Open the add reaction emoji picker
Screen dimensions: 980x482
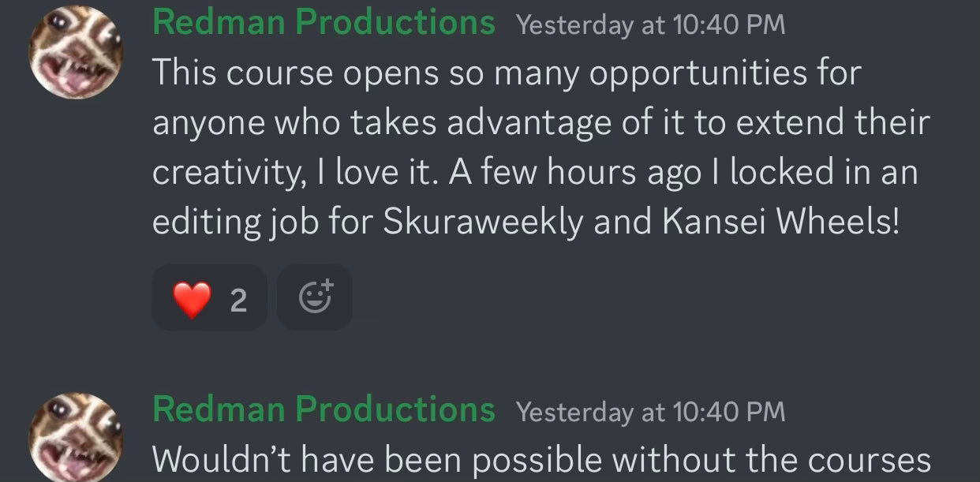coord(315,297)
